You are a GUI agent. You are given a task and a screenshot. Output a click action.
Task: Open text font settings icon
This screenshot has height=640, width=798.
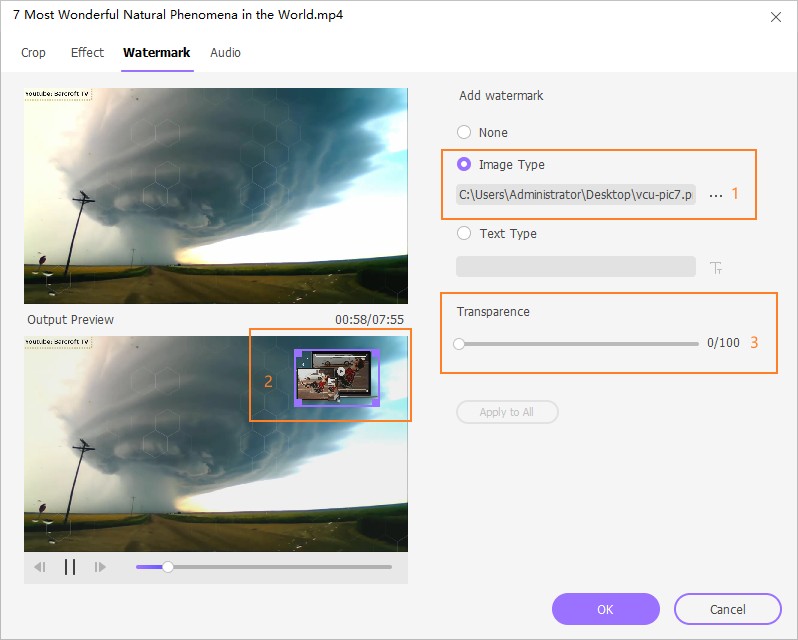click(x=716, y=267)
